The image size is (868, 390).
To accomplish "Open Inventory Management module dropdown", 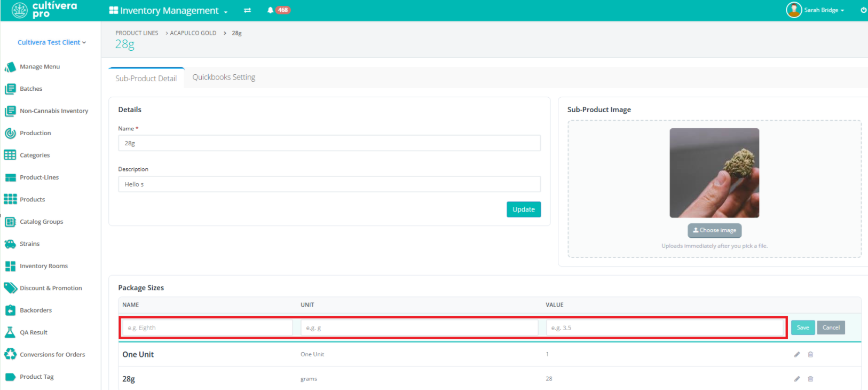I will pyautogui.click(x=168, y=11).
